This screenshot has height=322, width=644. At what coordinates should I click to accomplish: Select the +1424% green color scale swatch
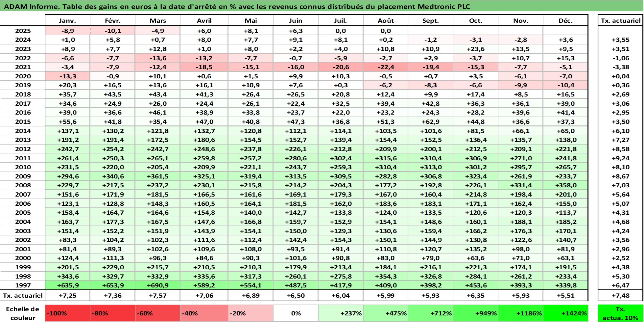coord(565,313)
